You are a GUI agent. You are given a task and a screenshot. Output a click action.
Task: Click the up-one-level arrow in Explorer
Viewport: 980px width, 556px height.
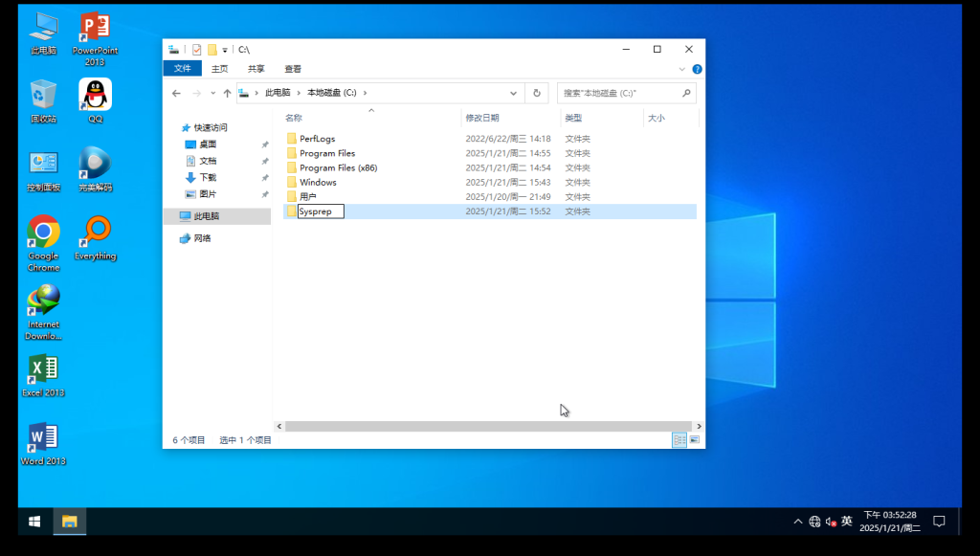coord(227,93)
